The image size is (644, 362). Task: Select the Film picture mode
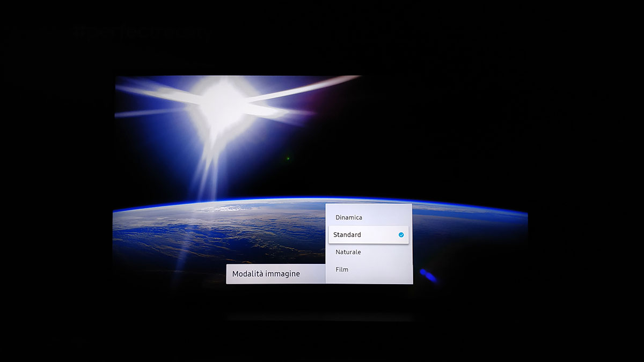369,269
